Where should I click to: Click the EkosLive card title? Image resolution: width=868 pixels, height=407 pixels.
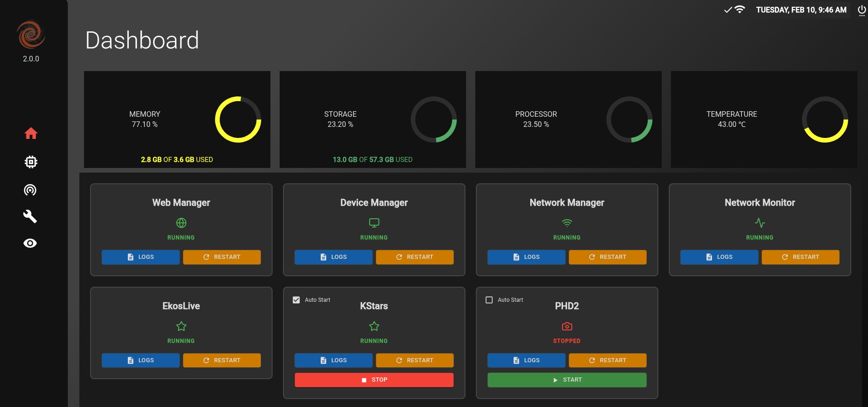click(x=181, y=306)
